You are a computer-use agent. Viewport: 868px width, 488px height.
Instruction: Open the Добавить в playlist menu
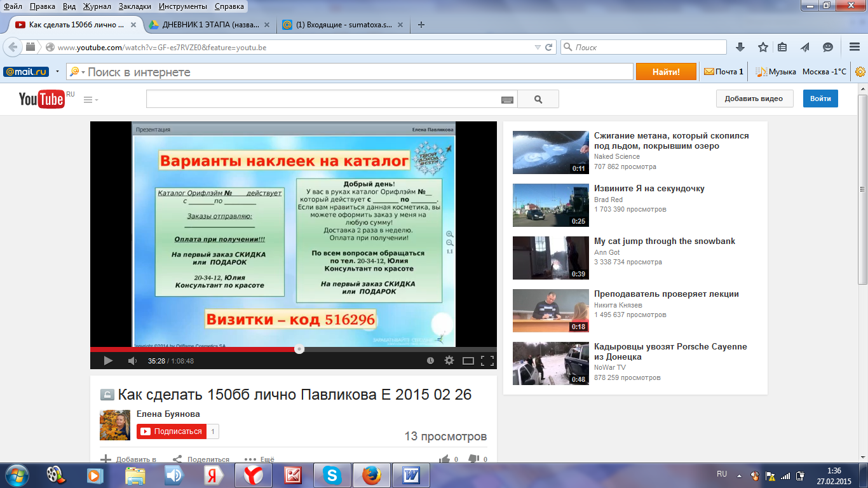pos(128,459)
